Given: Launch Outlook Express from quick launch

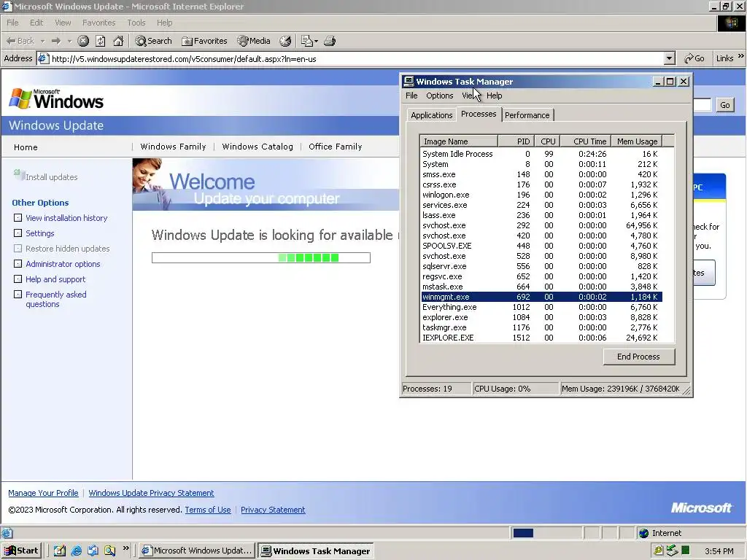Looking at the screenshot, I should tap(93, 551).
